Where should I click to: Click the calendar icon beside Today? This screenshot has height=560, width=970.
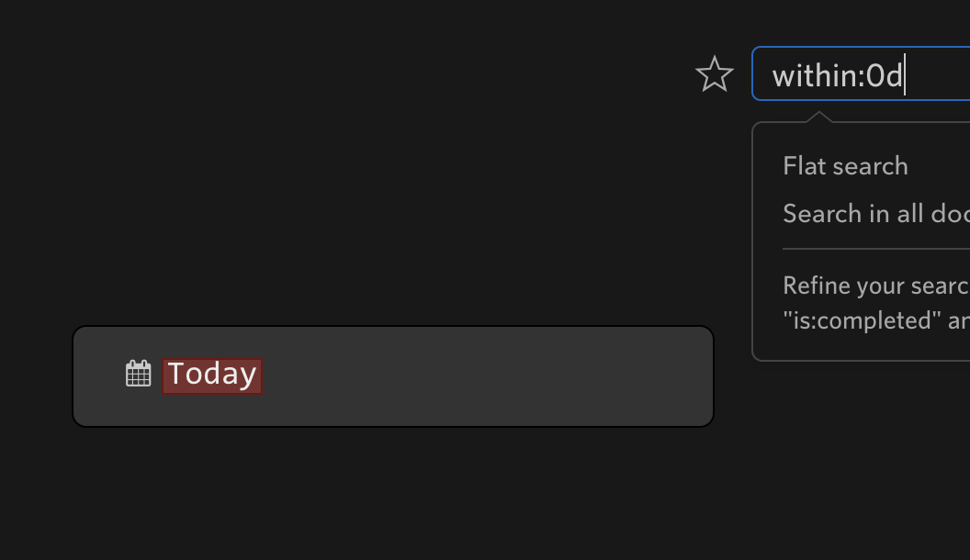[x=138, y=374]
